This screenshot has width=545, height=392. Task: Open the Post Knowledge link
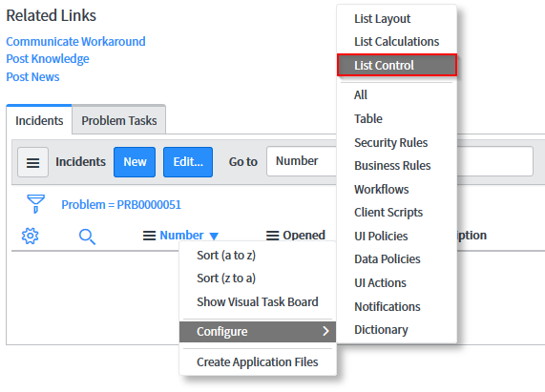click(48, 59)
